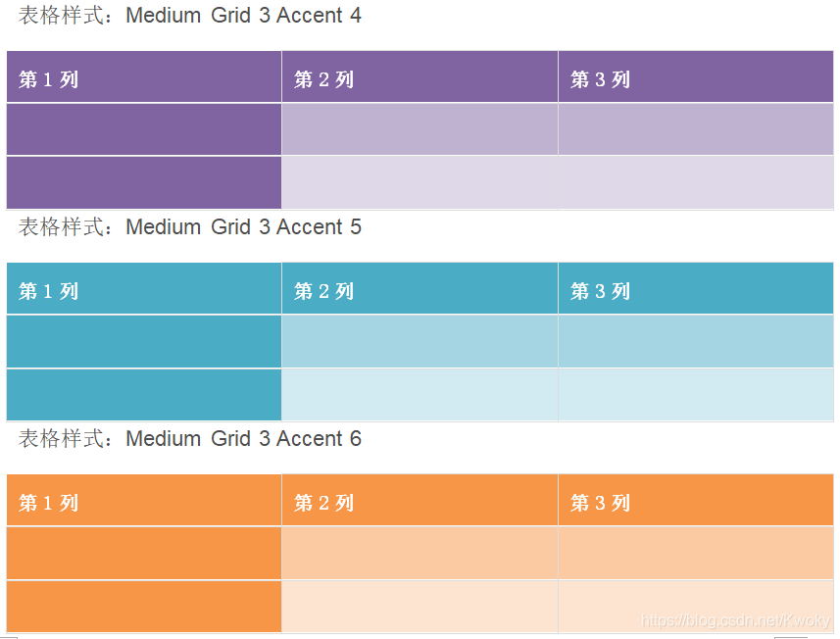Click the orange header cell 第 3 列
Image resolution: width=840 pixels, height=639 pixels.
pos(696,500)
